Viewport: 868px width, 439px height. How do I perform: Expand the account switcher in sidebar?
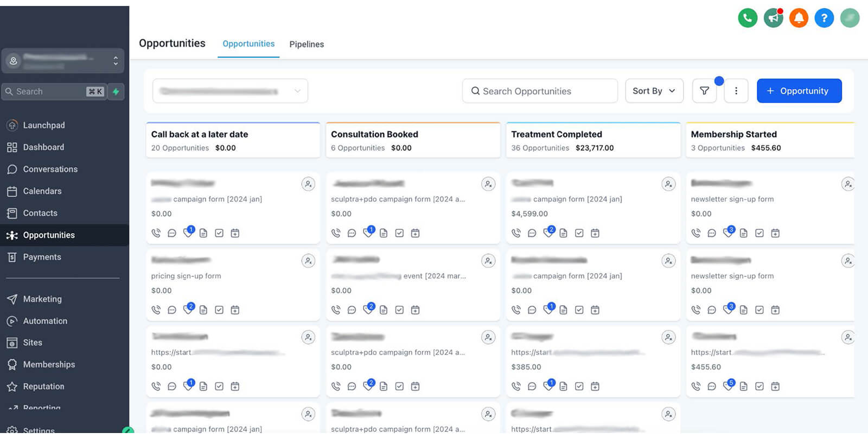coord(63,61)
